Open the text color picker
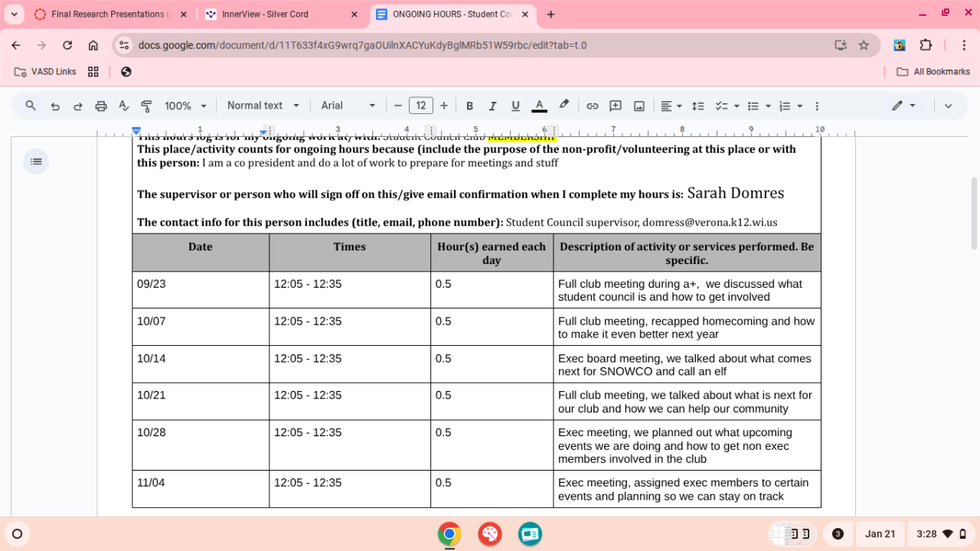 [x=539, y=106]
